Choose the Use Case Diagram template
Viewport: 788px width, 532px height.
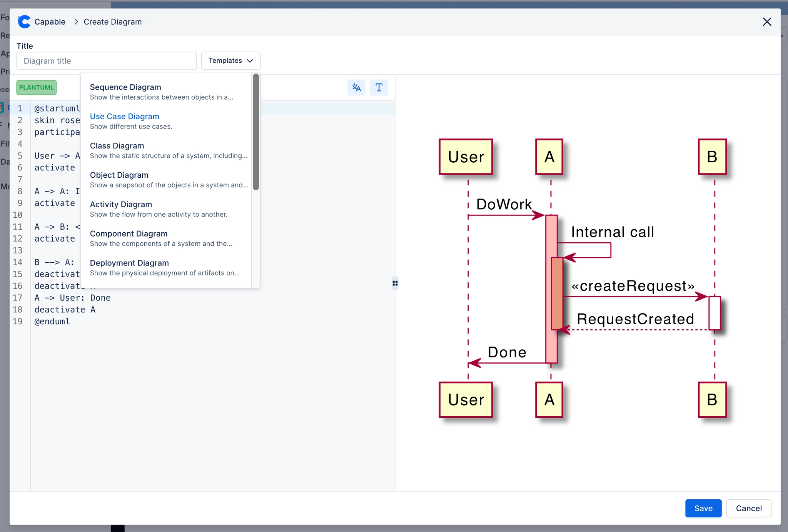167,121
